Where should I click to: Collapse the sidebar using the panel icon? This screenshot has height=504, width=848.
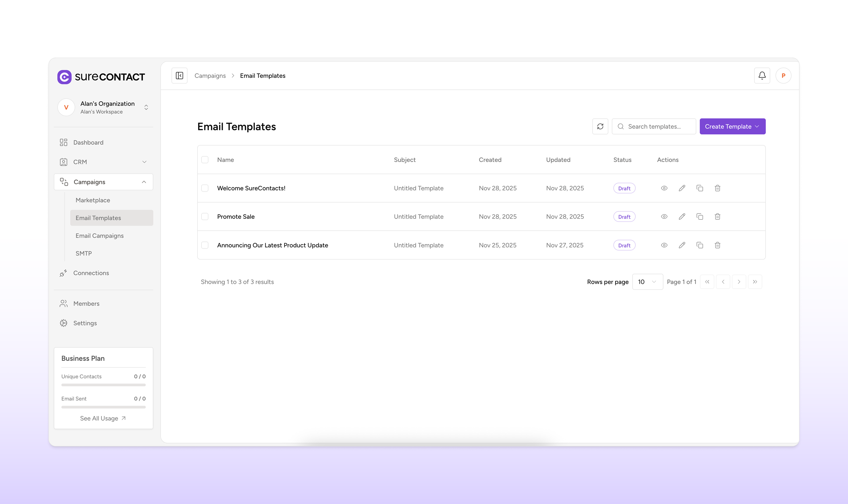[x=179, y=75]
